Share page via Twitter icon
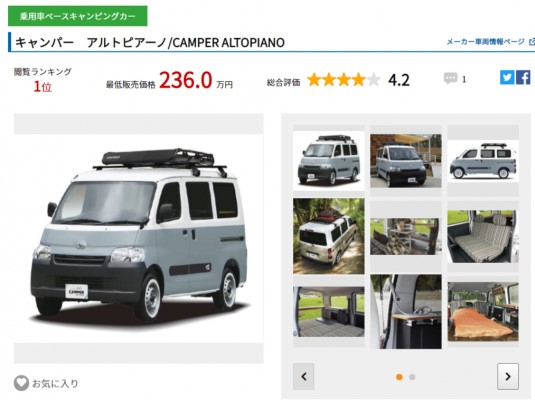Screen dimensions: 535x400 (x=507, y=77)
